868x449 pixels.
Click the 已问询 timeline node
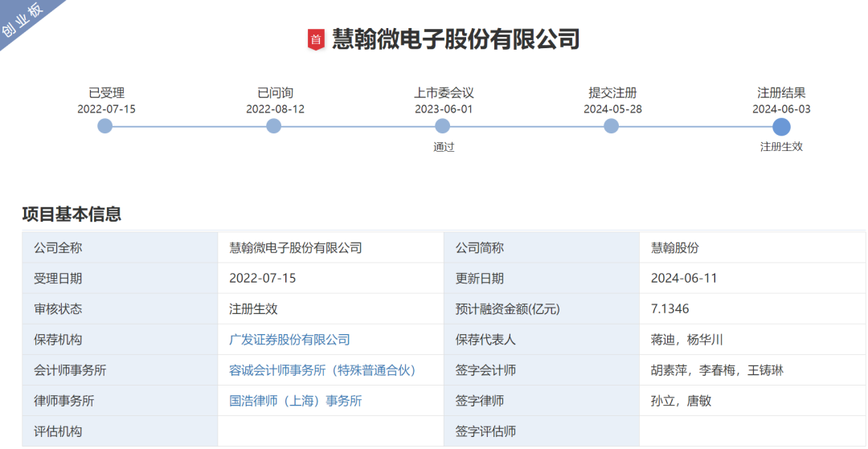point(273,126)
